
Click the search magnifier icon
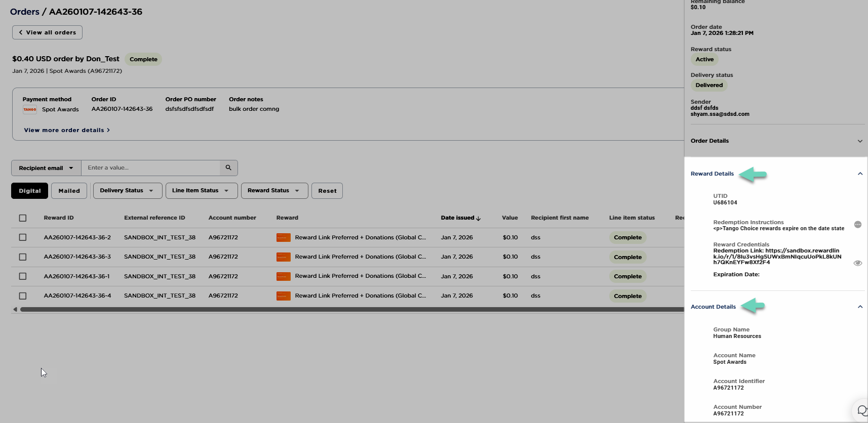(x=228, y=168)
